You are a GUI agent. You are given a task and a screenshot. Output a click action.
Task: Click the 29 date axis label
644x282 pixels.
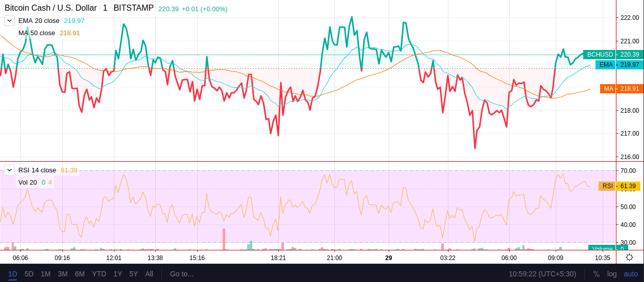pos(389,258)
